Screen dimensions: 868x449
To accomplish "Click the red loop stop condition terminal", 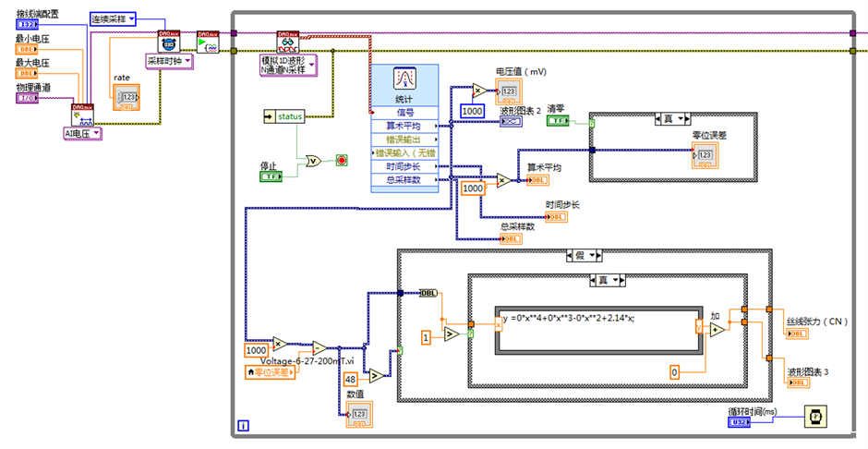I will point(342,161).
